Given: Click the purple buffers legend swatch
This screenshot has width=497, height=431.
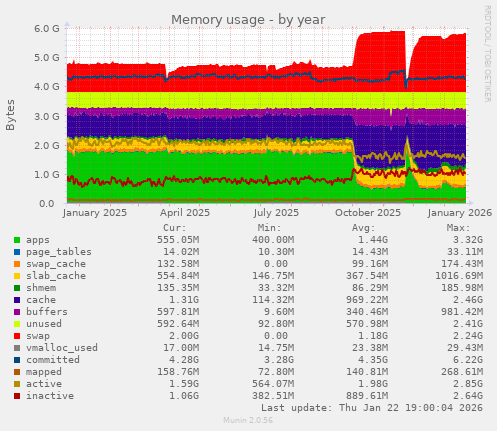Looking at the screenshot, I should pos(17,312).
